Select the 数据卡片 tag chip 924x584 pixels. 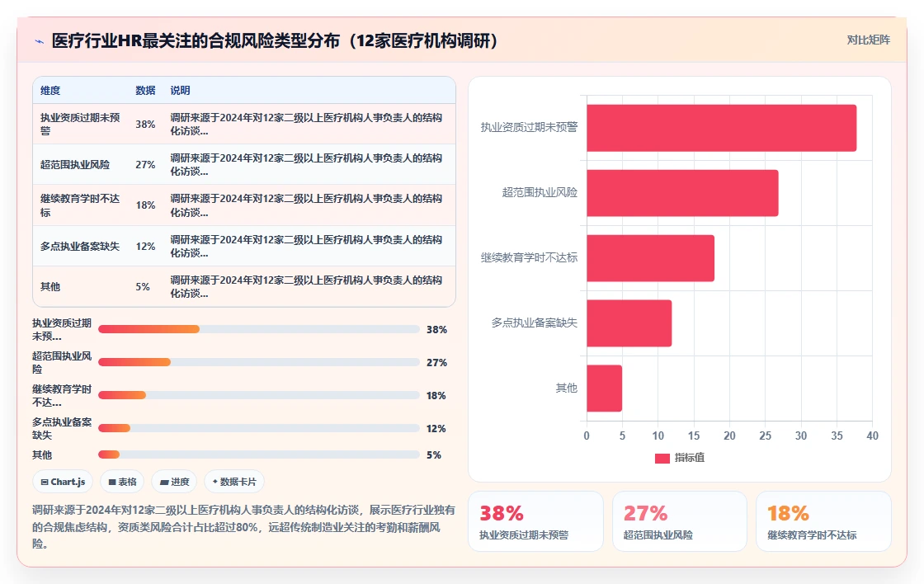tap(234, 482)
